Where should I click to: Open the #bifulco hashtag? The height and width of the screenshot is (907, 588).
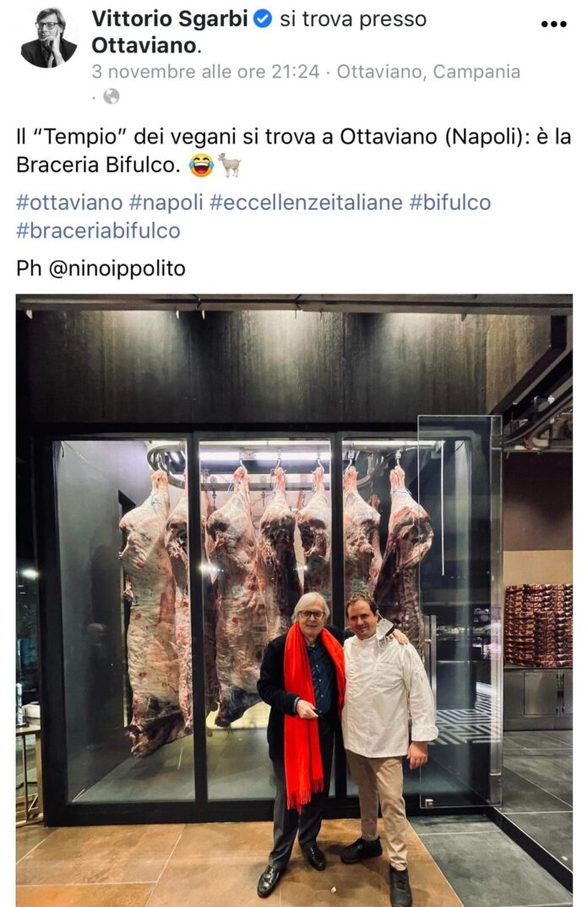pyautogui.click(x=449, y=203)
